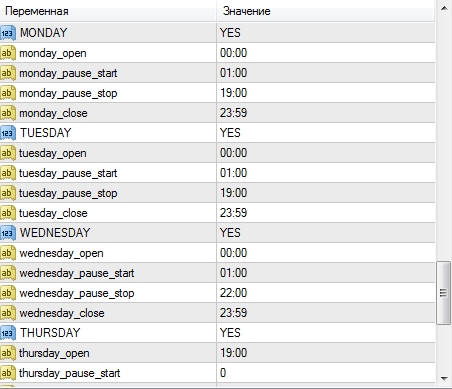The width and height of the screenshot is (452, 389).
Task: Click the MONDAY integer-type icon
Action: point(8,33)
